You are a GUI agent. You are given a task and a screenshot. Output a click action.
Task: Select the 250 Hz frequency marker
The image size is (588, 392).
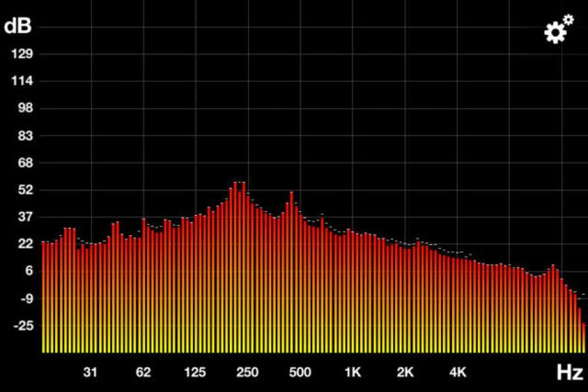tap(247, 372)
